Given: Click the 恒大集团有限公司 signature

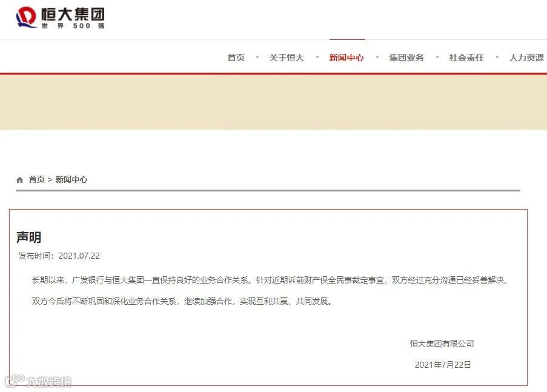Looking at the screenshot, I should 442,344.
